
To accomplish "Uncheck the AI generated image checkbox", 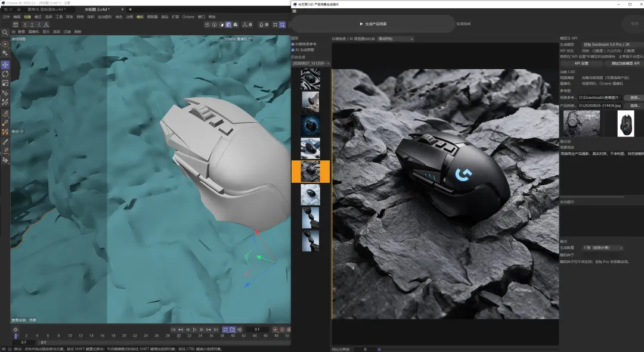I will (293, 49).
